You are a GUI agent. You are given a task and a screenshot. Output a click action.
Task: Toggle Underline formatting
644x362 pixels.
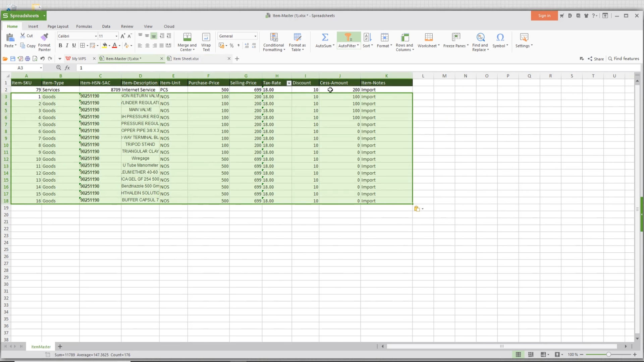74,46
